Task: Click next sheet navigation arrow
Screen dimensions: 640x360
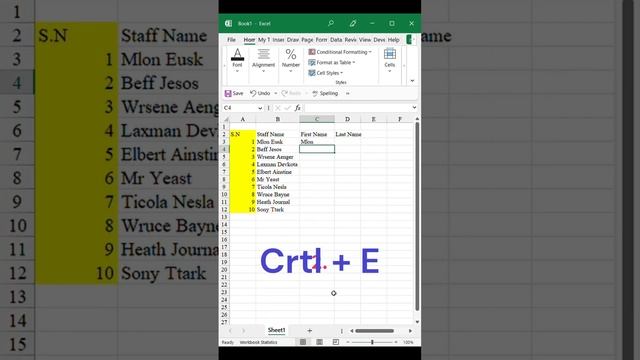Action: point(244,331)
